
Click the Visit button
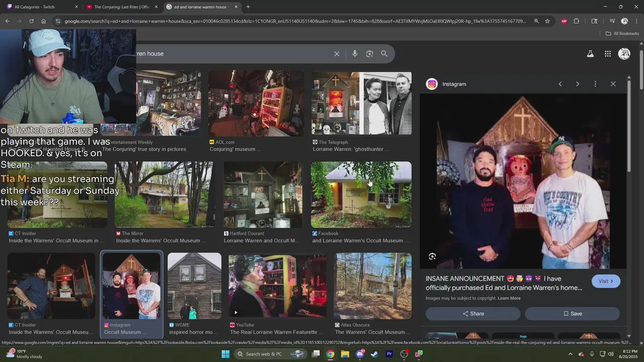606,281
